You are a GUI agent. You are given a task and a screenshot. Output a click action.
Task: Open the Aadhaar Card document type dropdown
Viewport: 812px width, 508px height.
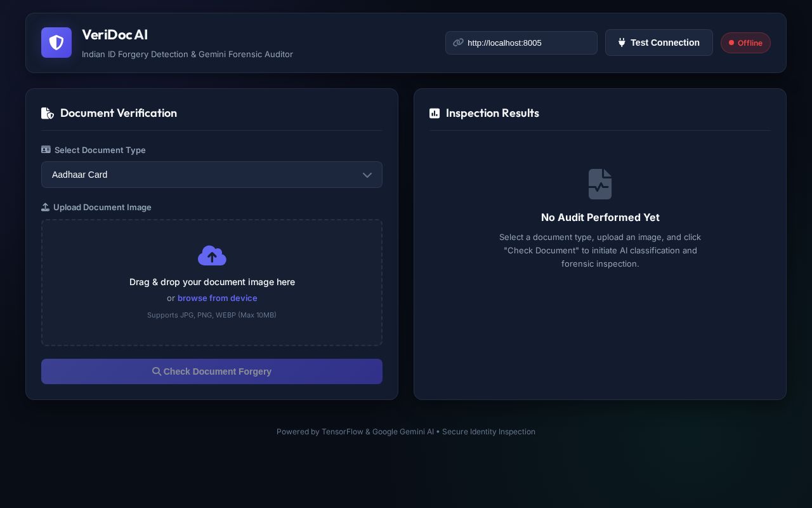click(212, 175)
